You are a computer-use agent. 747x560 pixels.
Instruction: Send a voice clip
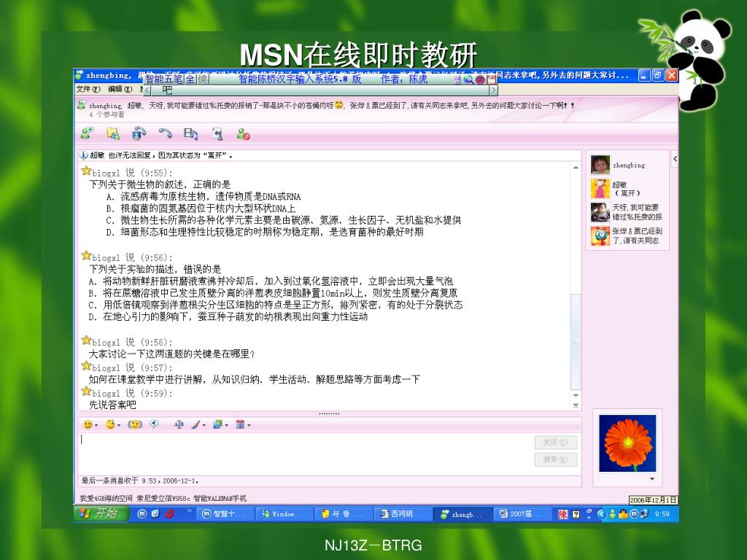click(x=154, y=424)
